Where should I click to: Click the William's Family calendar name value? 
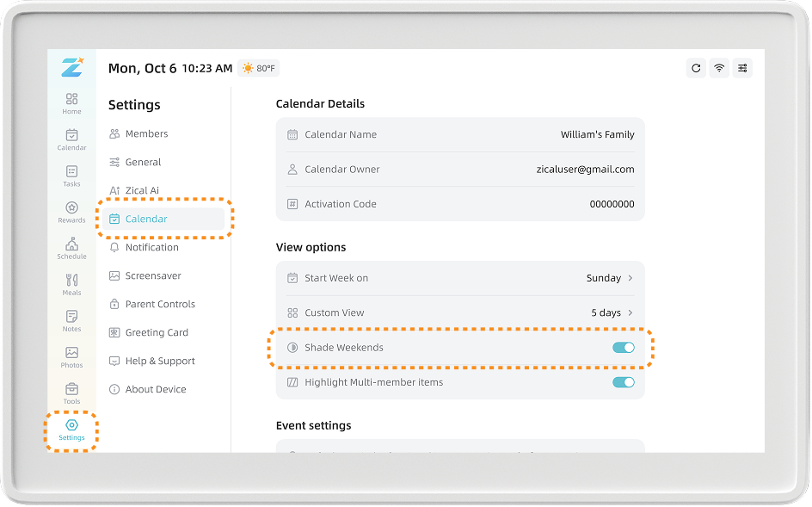(598, 134)
